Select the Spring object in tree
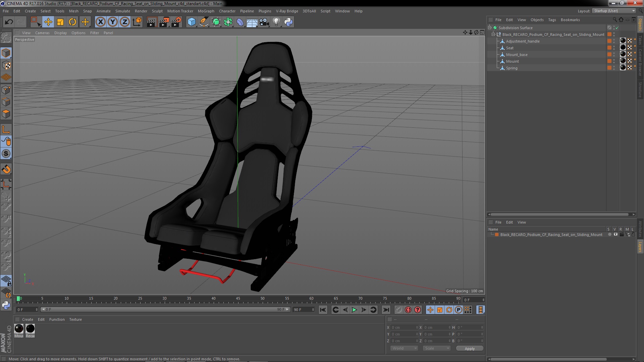This screenshot has height=362, width=644. pyautogui.click(x=512, y=68)
